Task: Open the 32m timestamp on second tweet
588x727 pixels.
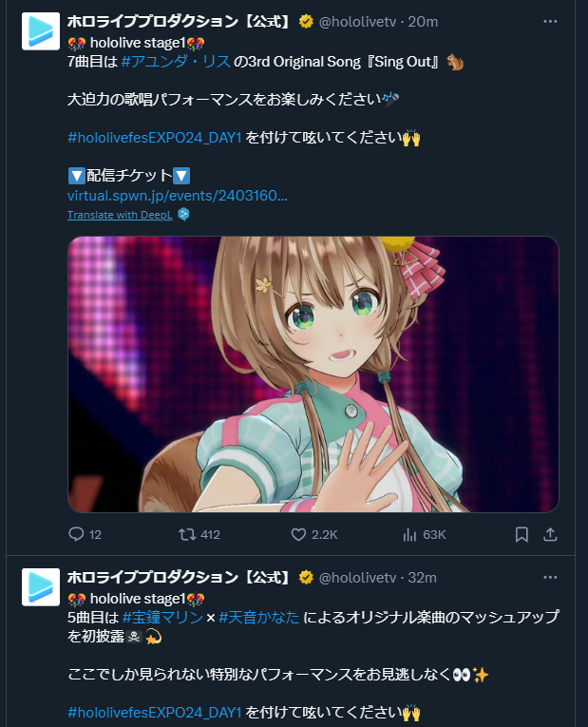Action: click(x=422, y=577)
